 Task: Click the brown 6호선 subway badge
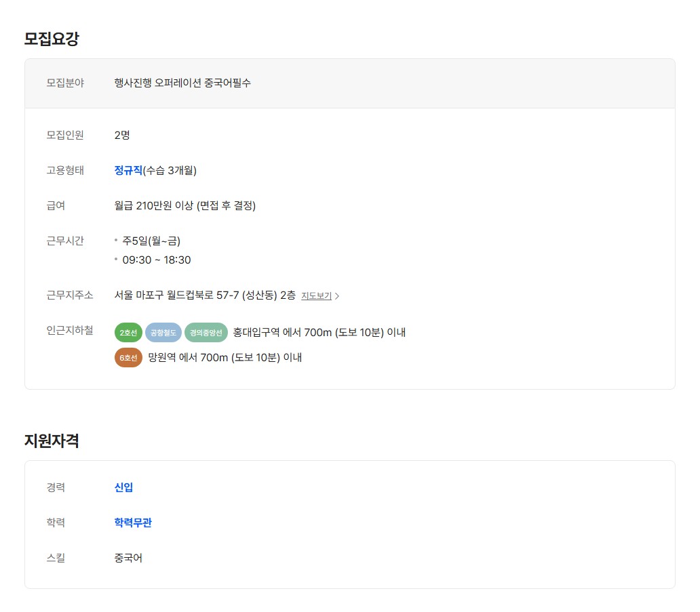pos(128,358)
